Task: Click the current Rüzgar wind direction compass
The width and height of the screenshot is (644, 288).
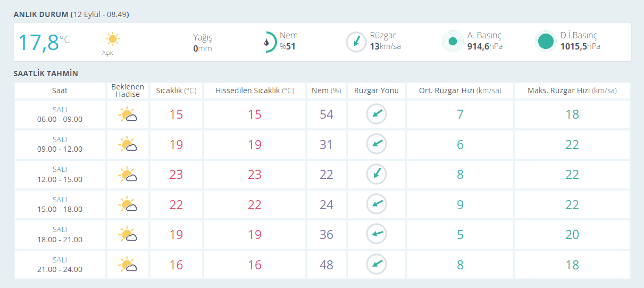Action: click(356, 42)
